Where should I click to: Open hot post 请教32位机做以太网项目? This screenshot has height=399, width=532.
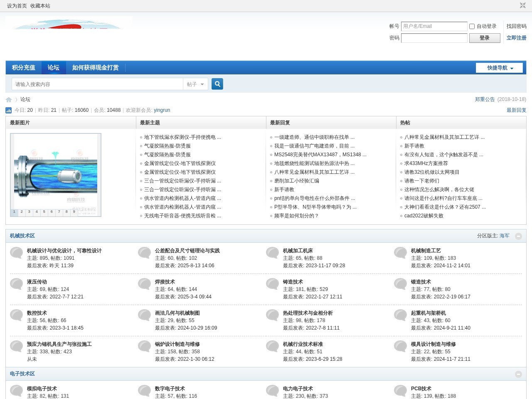(x=432, y=172)
